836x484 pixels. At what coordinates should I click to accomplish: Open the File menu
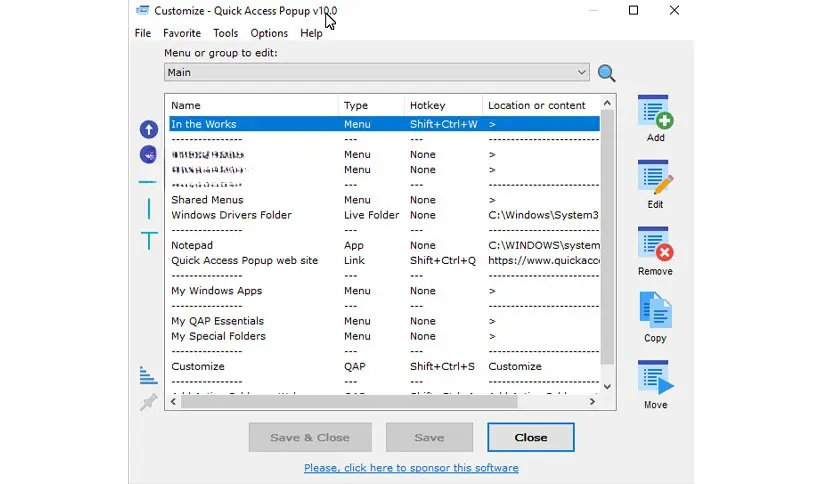click(x=143, y=33)
